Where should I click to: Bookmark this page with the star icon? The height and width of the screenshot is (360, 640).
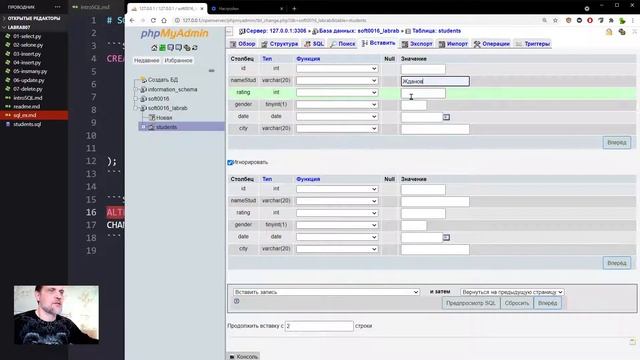tap(556, 20)
